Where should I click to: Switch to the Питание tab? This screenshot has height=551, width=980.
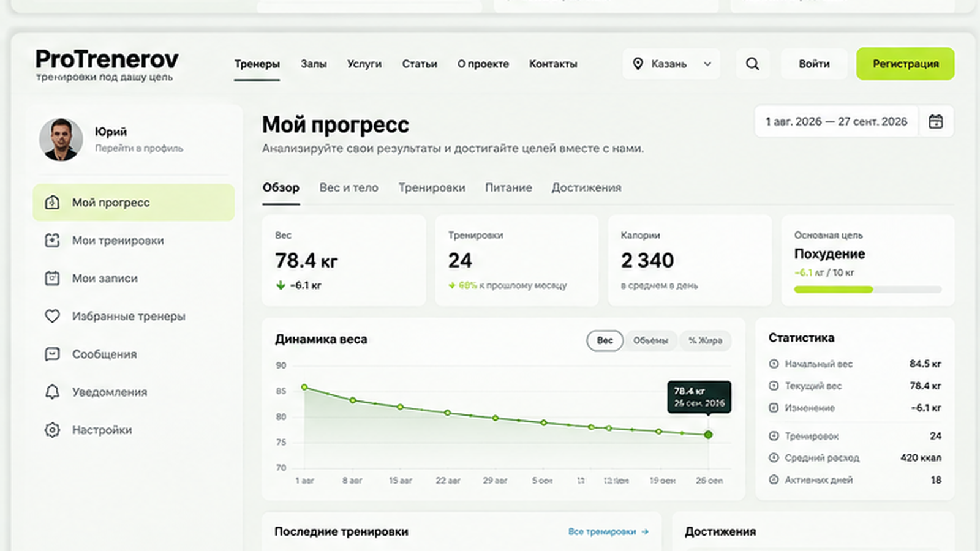(508, 187)
